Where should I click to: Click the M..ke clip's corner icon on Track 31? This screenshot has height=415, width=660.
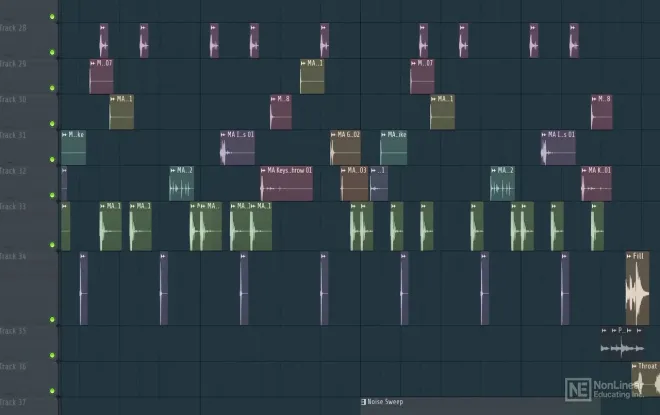pos(64,134)
